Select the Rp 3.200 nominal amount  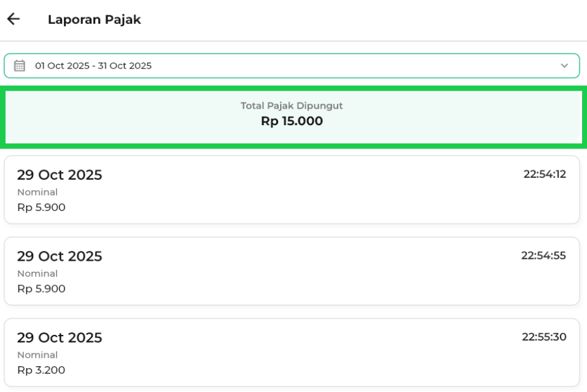click(41, 370)
